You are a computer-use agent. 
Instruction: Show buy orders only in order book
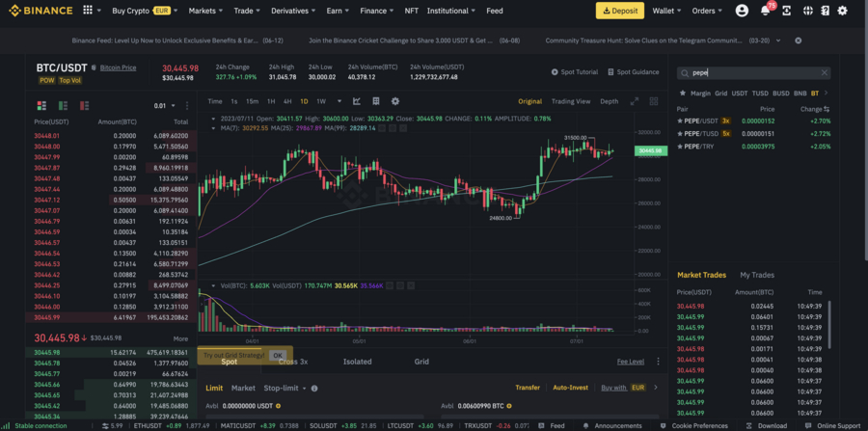pos(63,106)
